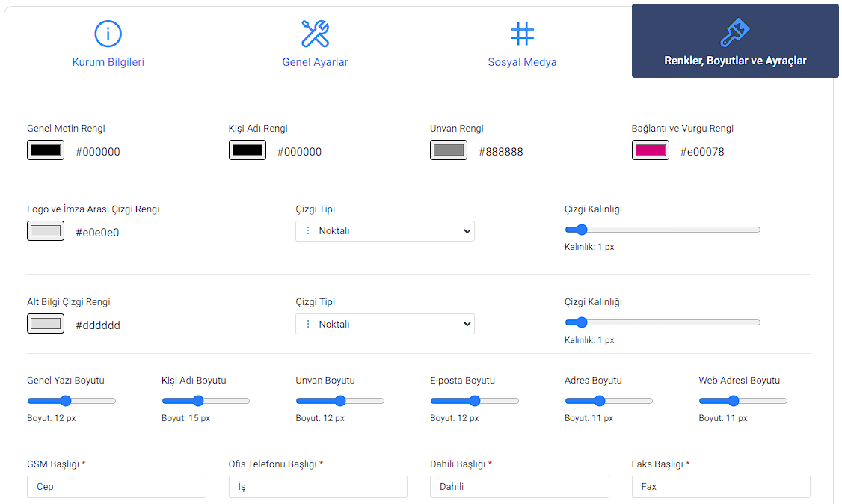Click the Kurum Bilgileri info icon

108,34
